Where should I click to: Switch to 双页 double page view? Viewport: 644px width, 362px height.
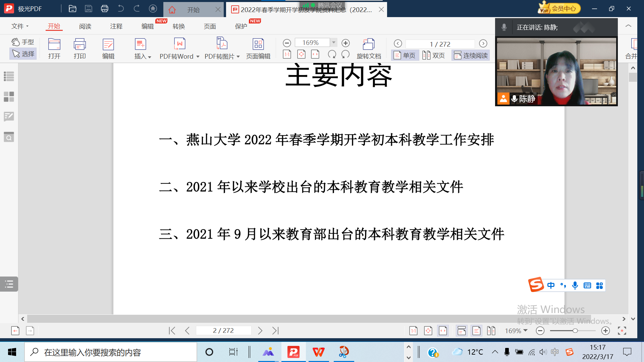[433, 55]
